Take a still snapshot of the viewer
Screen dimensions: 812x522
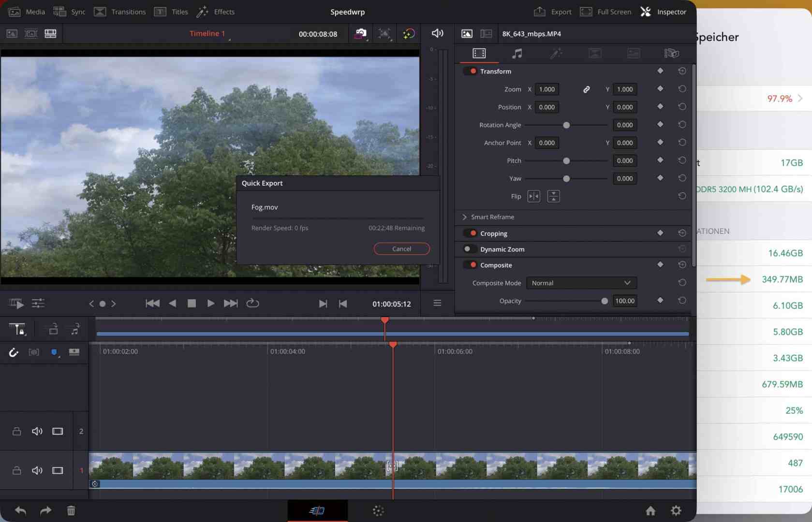[360, 33]
